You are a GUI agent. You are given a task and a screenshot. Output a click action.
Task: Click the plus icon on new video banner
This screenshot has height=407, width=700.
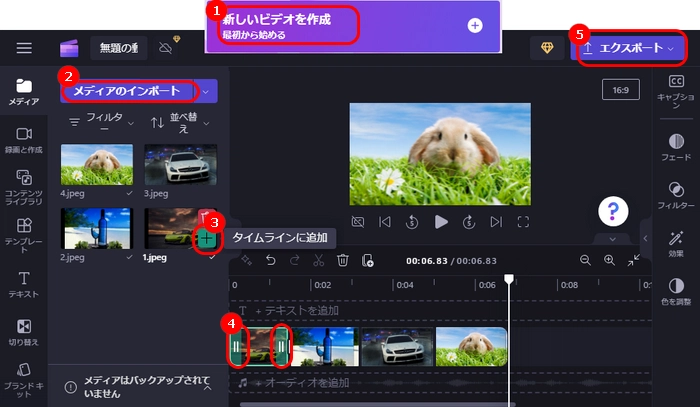[x=475, y=25]
